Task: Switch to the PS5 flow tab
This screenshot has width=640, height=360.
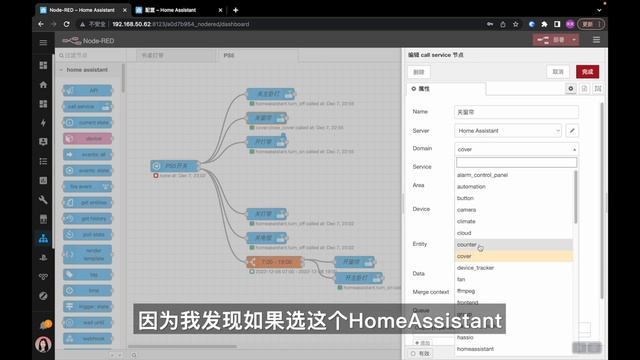Action: pos(258,55)
